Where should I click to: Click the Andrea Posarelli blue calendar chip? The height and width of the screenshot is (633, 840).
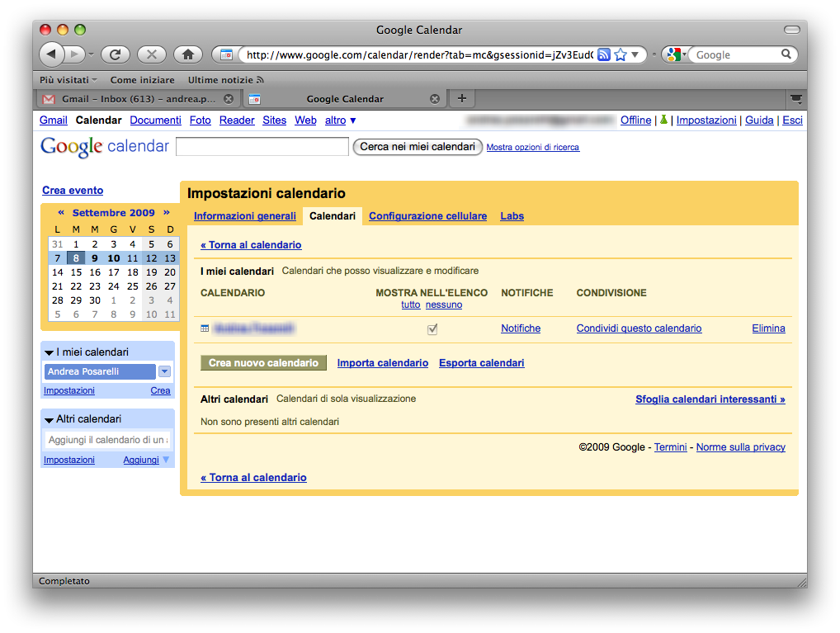(100, 371)
